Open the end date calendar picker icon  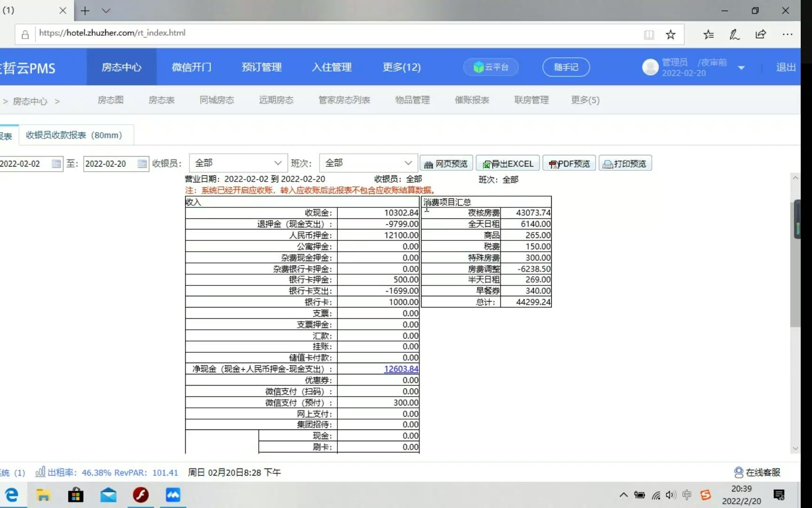pyautogui.click(x=142, y=164)
